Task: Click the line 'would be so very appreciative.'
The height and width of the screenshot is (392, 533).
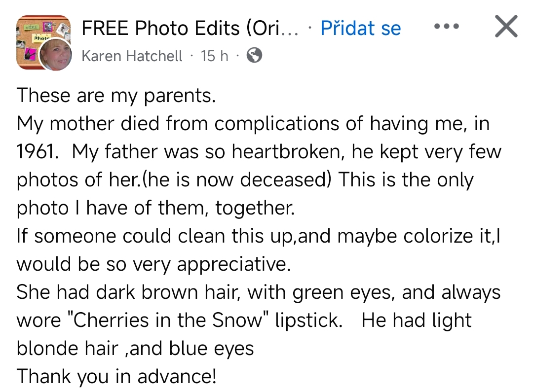Action: click(x=153, y=264)
